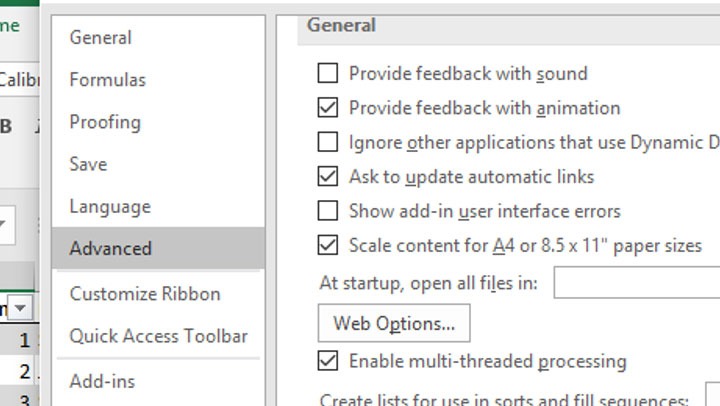Open the column filter dropdown arrow
Image resolution: width=720 pixels, height=406 pixels.
pyautogui.click(x=21, y=307)
